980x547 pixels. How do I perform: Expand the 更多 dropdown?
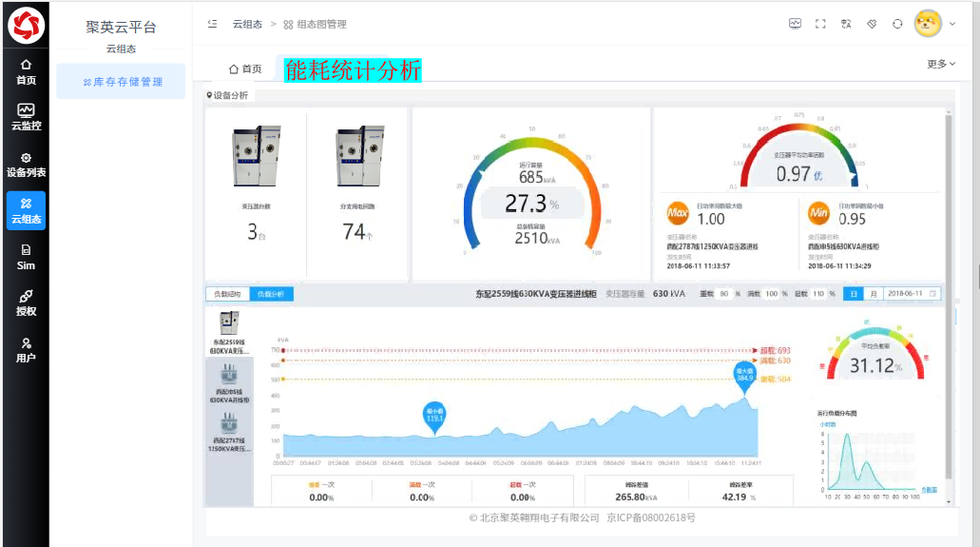tap(941, 64)
